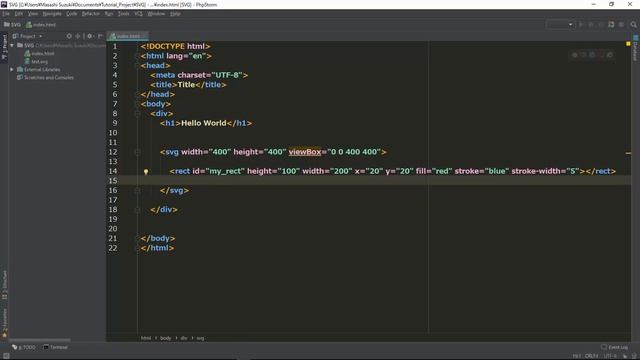Viewport: 640px width, 360px height.
Task: Toggle the Project tool window sidebar tab
Action: (x=4, y=47)
